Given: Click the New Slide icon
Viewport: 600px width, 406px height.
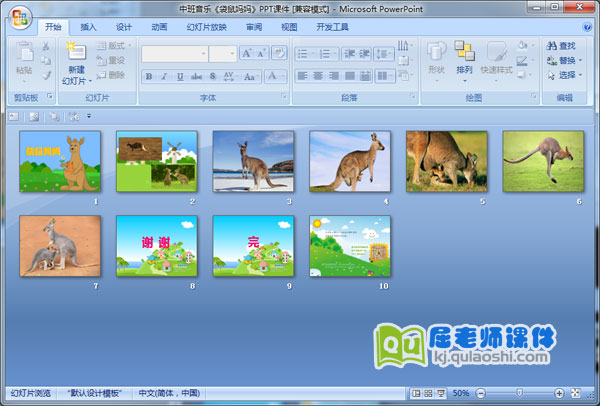Looking at the screenshot, I should coord(76,52).
